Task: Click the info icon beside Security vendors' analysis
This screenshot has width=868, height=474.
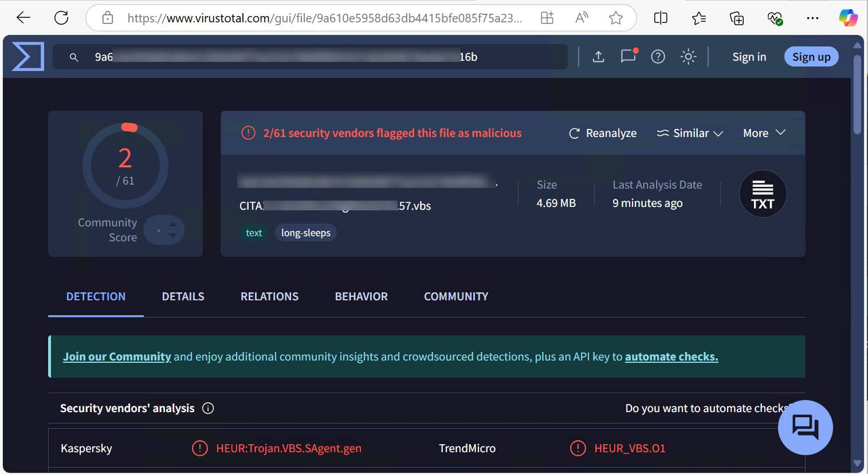Action: coord(209,408)
